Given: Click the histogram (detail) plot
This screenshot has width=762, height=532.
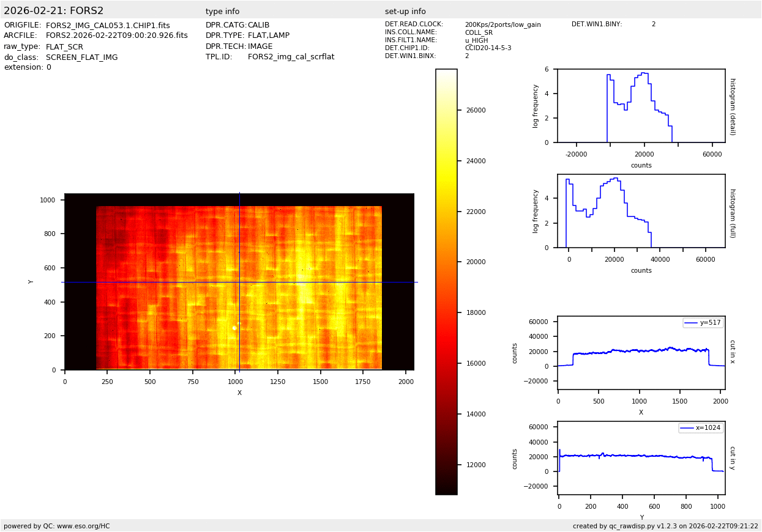Looking at the screenshot, I should coord(641,106).
